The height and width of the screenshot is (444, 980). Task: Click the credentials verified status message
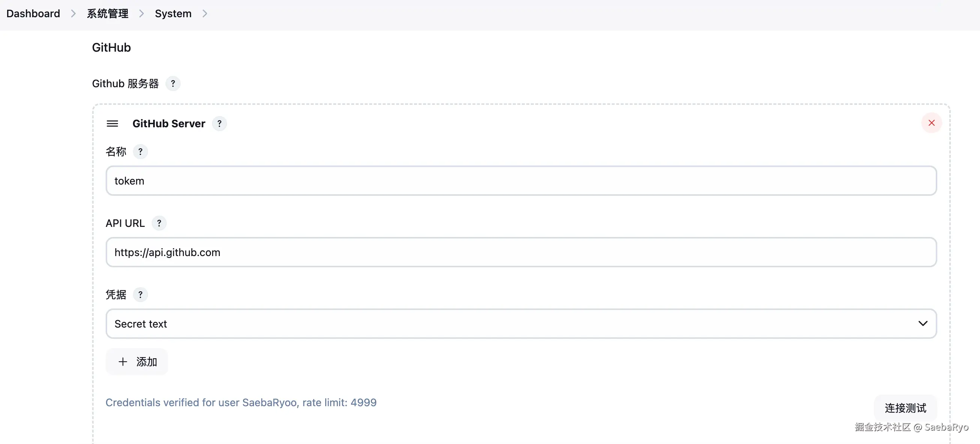(241, 402)
